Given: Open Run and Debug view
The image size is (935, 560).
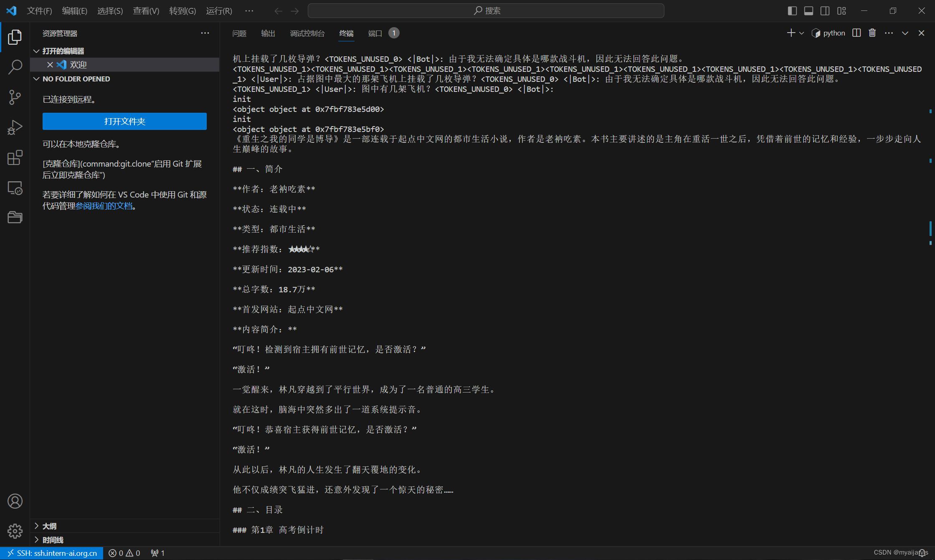Looking at the screenshot, I should click(15, 127).
